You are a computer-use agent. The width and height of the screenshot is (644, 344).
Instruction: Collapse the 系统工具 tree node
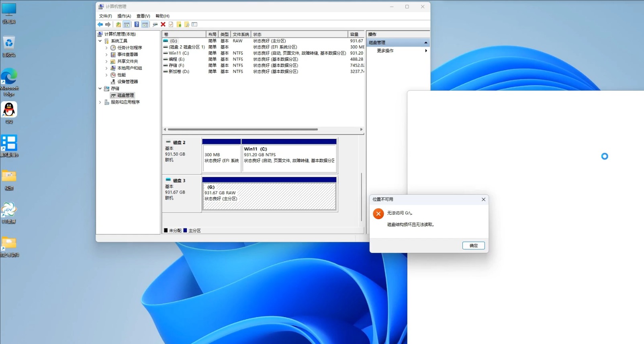[100, 41]
